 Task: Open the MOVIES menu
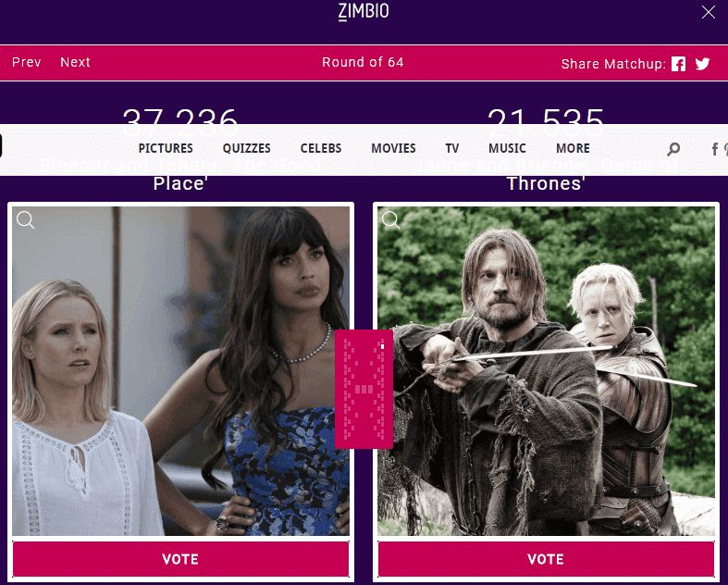pyautogui.click(x=393, y=148)
